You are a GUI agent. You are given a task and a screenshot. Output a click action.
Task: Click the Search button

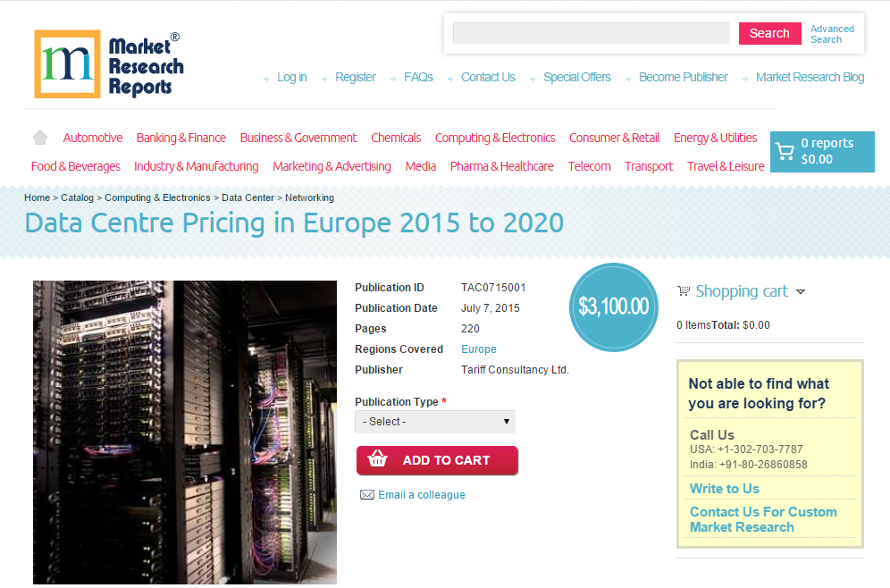[x=769, y=32]
